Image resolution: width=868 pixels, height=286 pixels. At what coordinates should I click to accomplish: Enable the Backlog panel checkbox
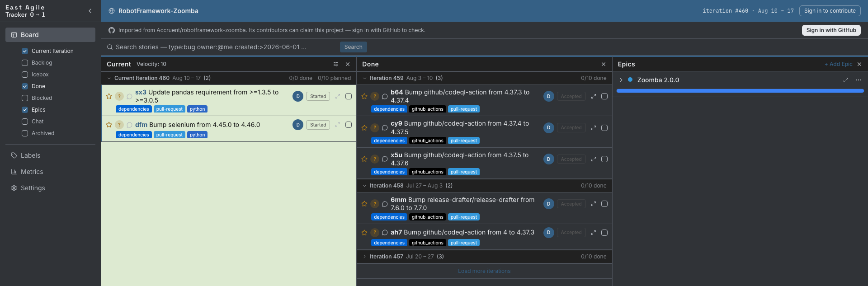[25, 63]
